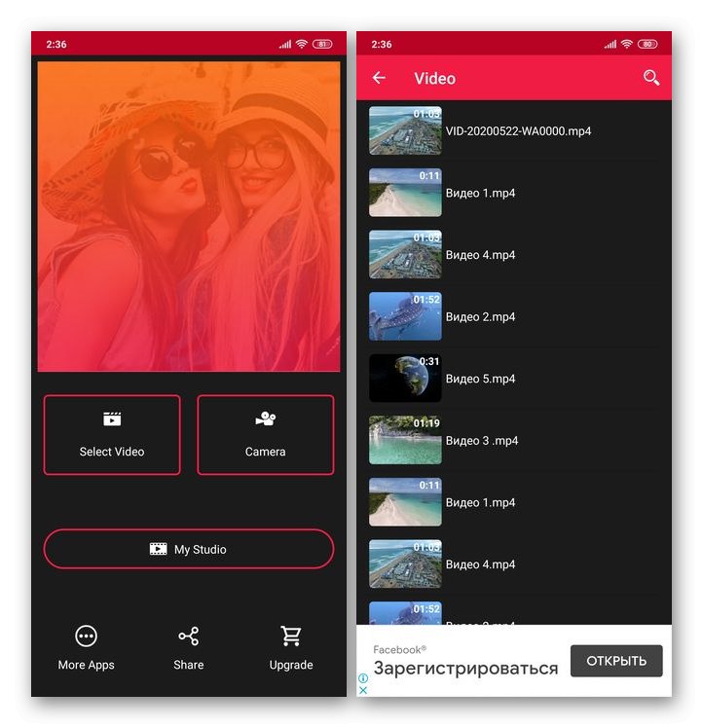Tap the Select Video button
703x728 pixels.
(x=112, y=435)
